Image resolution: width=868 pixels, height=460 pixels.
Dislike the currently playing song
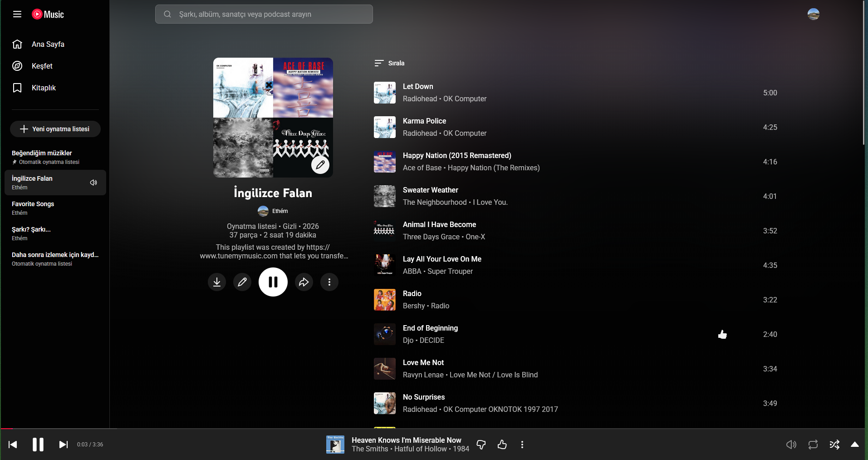coord(481,445)
